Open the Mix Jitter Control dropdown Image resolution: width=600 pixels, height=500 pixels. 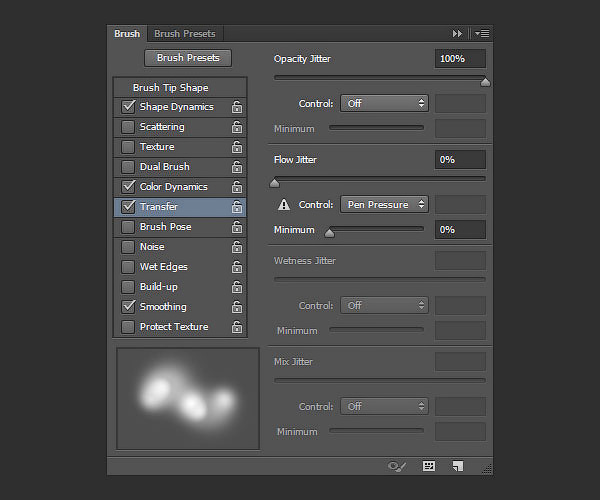384,407
